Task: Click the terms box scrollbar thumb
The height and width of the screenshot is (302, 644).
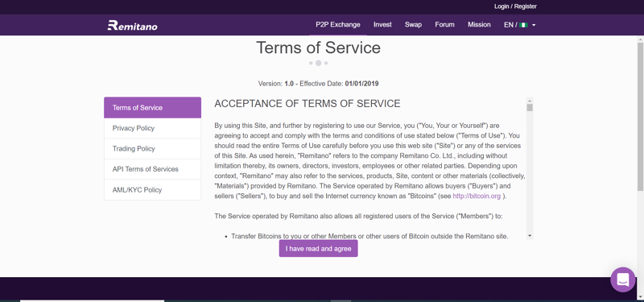Action: click(x=530, y=108)
